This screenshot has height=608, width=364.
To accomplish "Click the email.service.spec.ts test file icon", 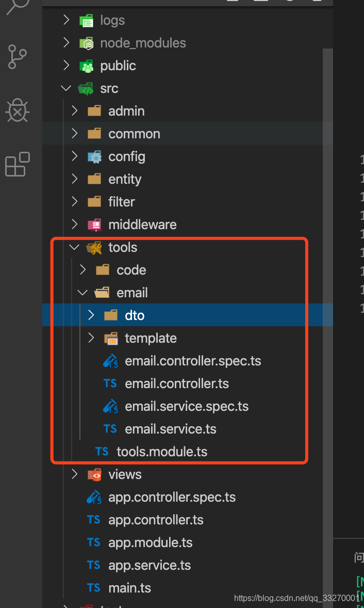I will (111, 406).
